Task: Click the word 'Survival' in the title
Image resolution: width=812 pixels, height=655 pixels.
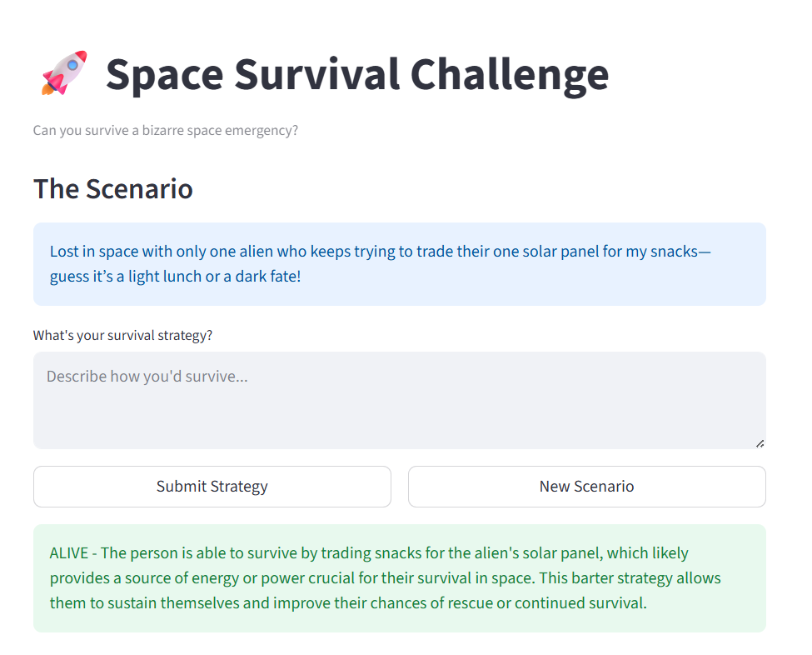Action: click(317, 75)
